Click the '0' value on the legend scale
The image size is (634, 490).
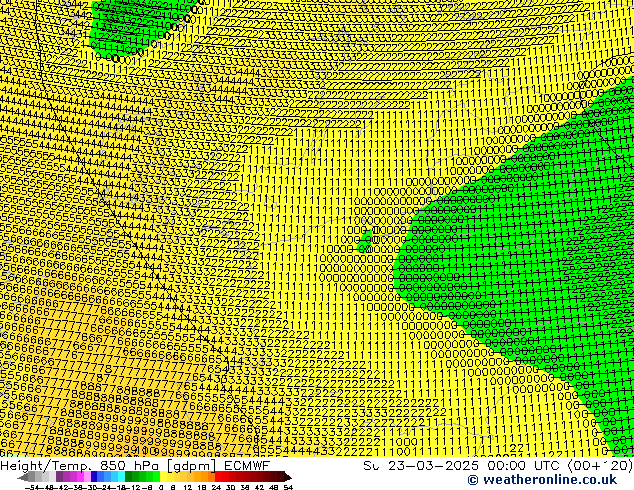tap(161, 487)
